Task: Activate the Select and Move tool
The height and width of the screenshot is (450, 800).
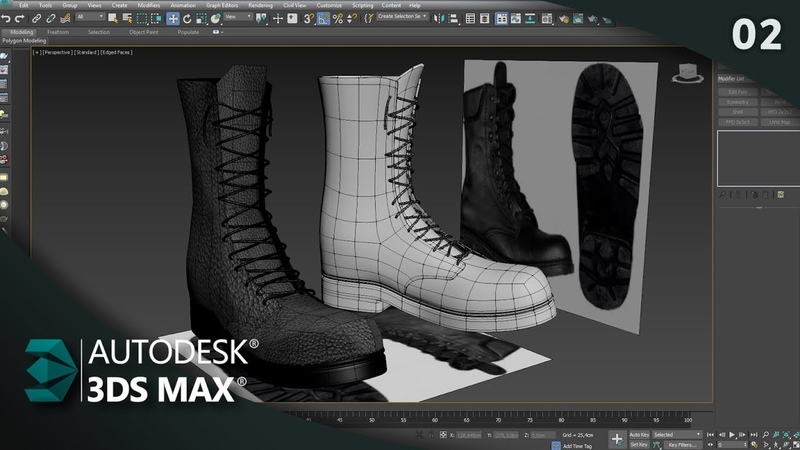Action: click(172, 19)
